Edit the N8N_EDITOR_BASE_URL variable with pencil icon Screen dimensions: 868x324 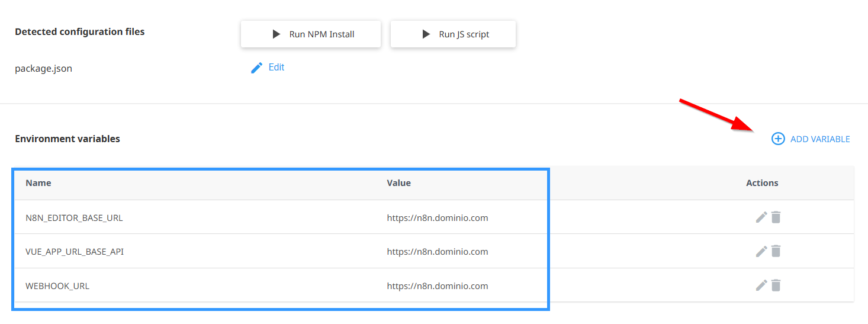[x=761, y=217]
